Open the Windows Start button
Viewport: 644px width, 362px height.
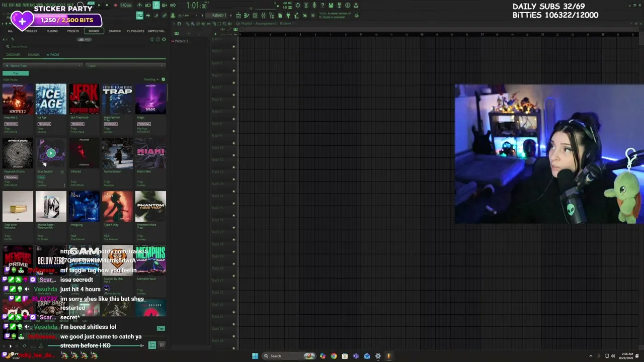click(x=255, y=356)
